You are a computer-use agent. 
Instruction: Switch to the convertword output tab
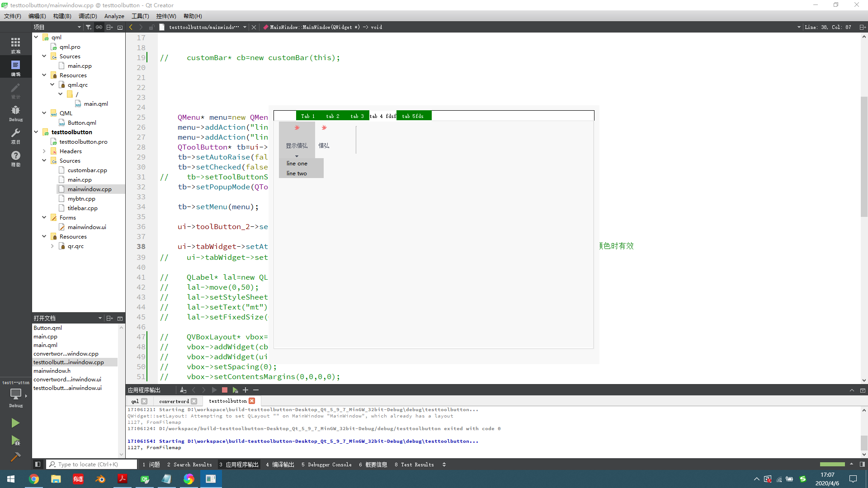tap(174, 401)
